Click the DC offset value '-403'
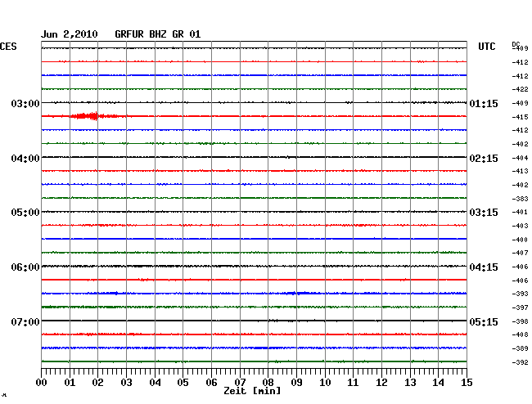532x404 pixels. click(x=520, y=226)
